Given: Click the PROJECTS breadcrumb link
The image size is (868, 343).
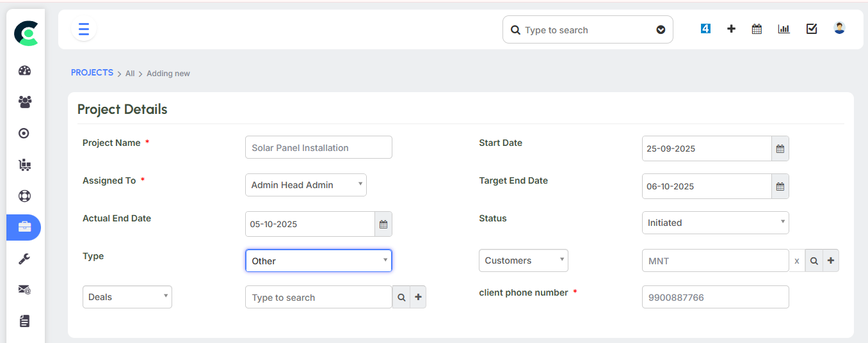Looking at the screenshot, I should (x=92, y=73).
